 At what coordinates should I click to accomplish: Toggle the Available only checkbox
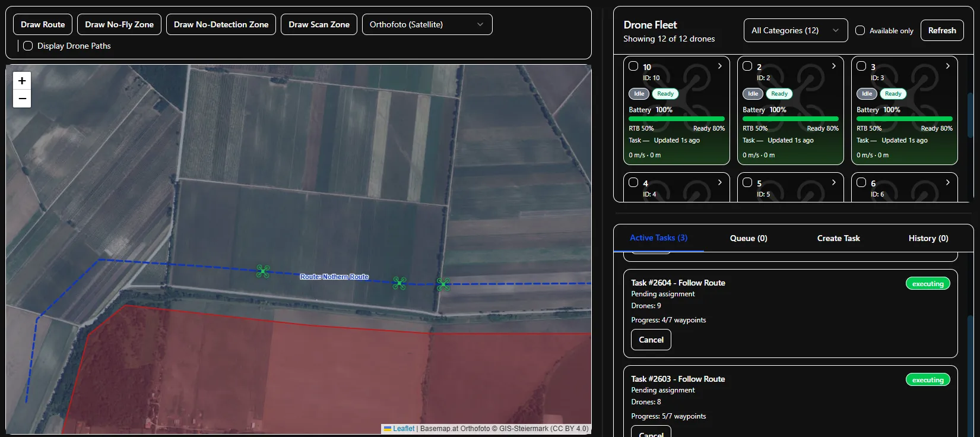[860, 30]
